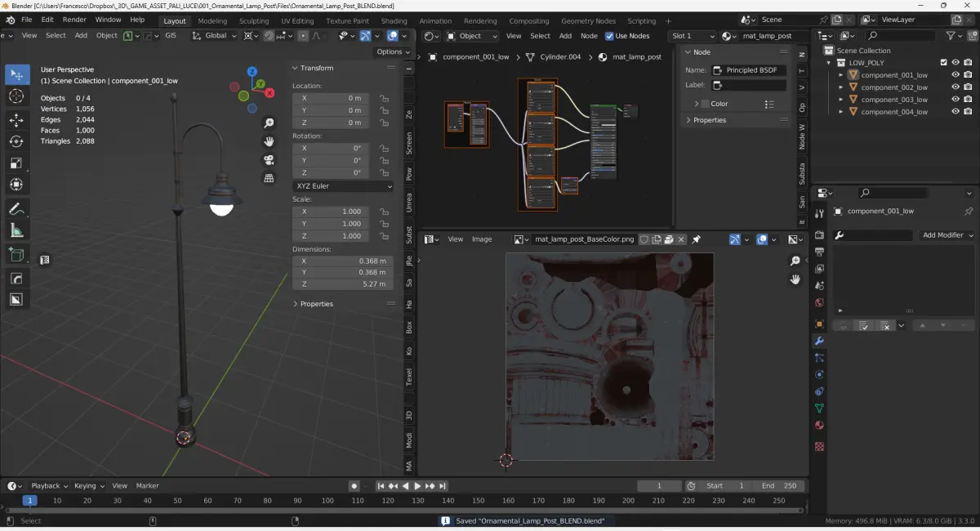Select the Cursor tool in left toolbar
Viewport: 980px width, 531px height.
coord(16,96)
